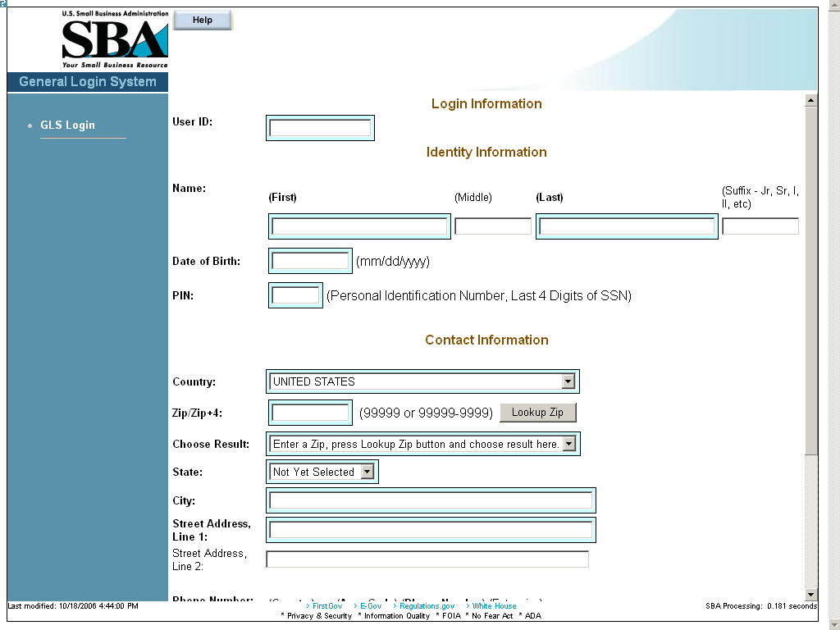Click the Contact Information heading

tap(486, 340)
